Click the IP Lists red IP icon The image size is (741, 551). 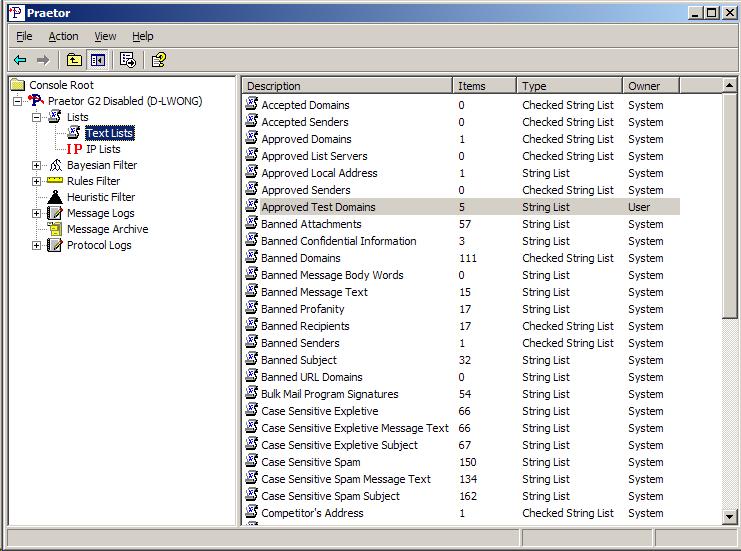coord(74,149)
